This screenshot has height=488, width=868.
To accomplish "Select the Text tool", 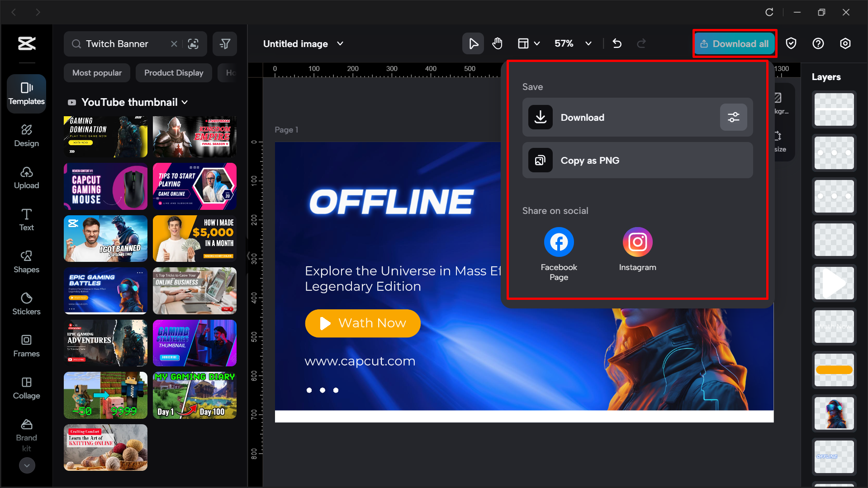I will click(26, 219).
